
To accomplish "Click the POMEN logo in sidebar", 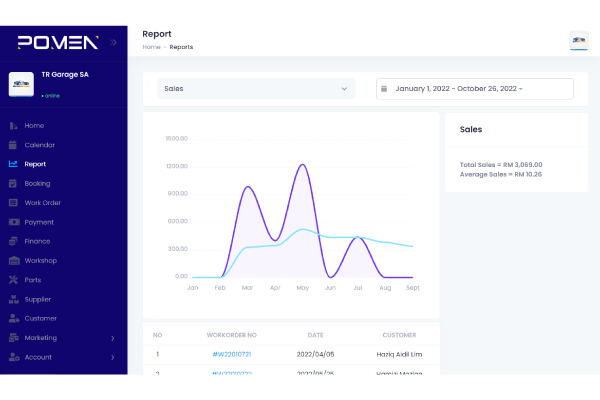I will (58, 42).
